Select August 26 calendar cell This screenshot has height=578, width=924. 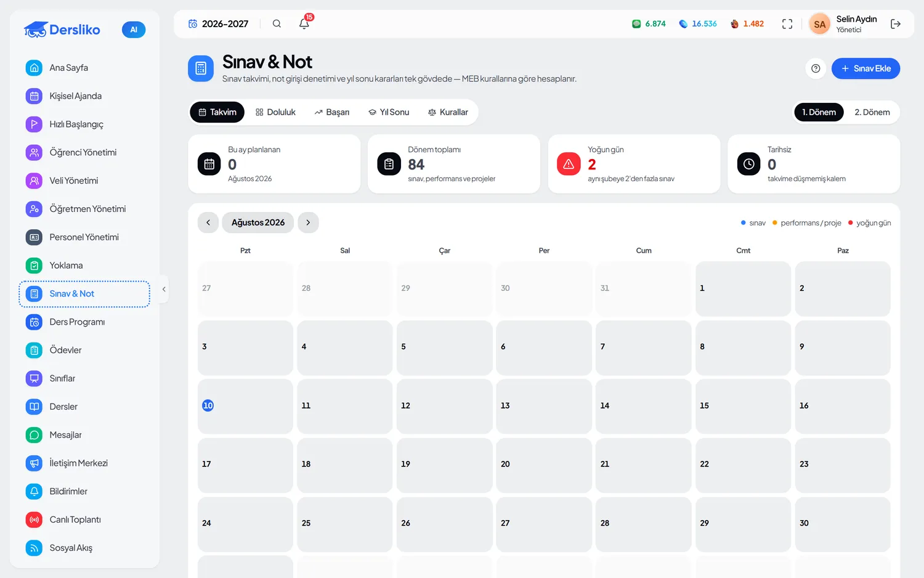click(444, 524)
